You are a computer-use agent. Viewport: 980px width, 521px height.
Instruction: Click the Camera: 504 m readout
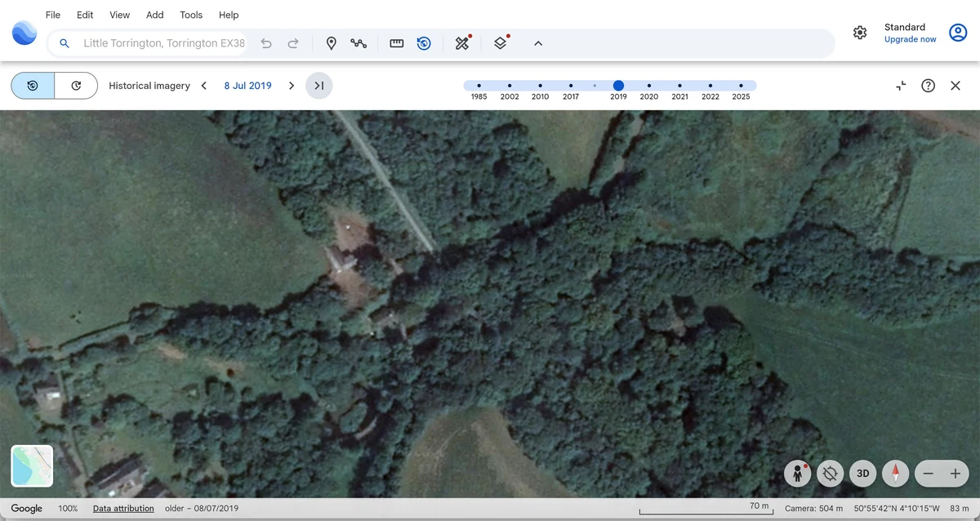pyautogui.click(x=813, y=509)
